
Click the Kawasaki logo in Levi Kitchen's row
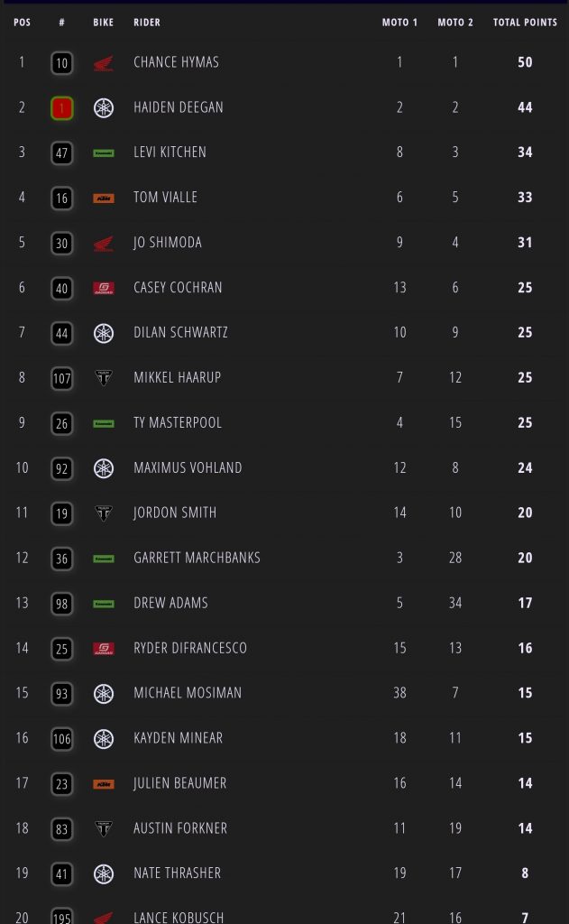(x=104, y=153)
